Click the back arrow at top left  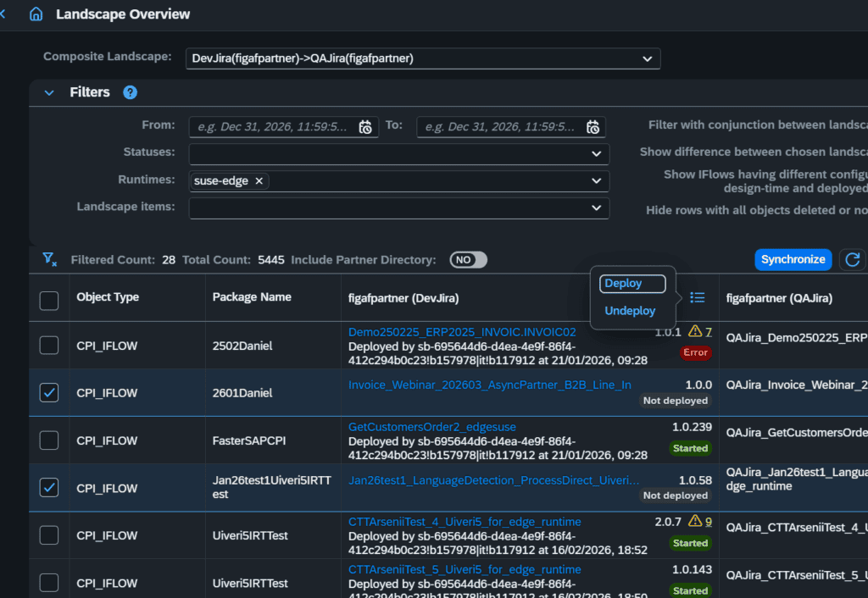(x=3, y=14)
